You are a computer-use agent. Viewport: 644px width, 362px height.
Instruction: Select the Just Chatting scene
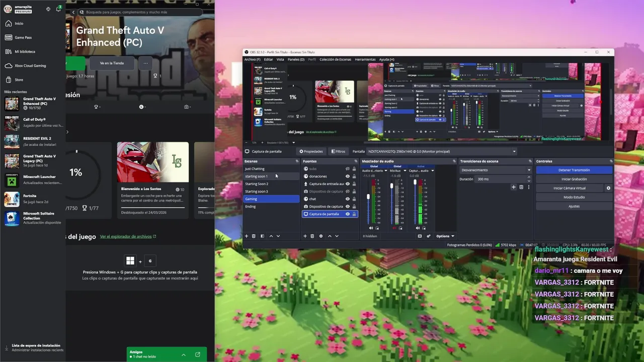(255, 169)
